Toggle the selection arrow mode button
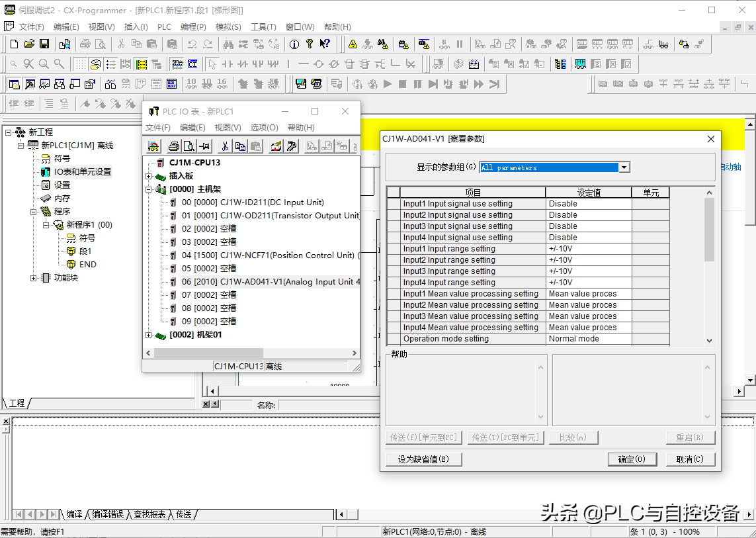 (212, 64)
